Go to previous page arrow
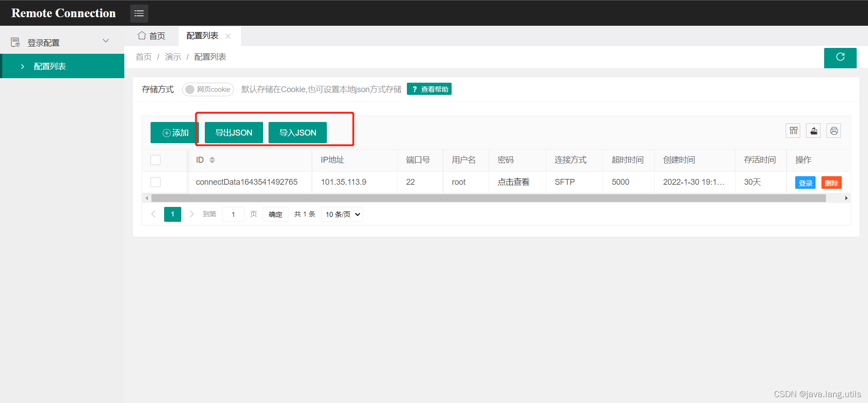The height and width of the screenshot is (403, 868). pos(153,214)
